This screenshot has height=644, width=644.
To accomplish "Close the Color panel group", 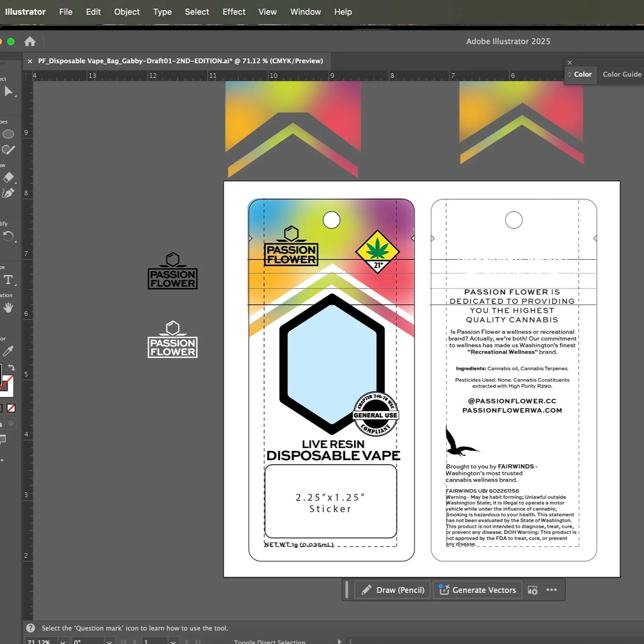I will (570, 63).
